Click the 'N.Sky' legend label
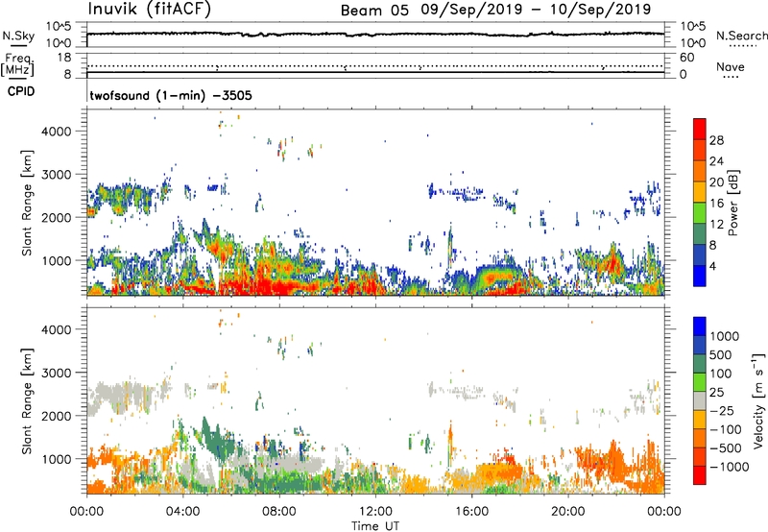Image resolution: width=768 pixels, height=532 pixels. [18, 36]
